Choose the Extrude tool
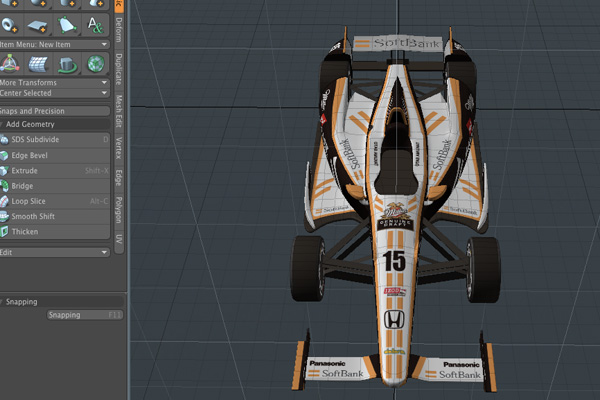The height and width of the screenshot is (400, 600). point(55,171)
